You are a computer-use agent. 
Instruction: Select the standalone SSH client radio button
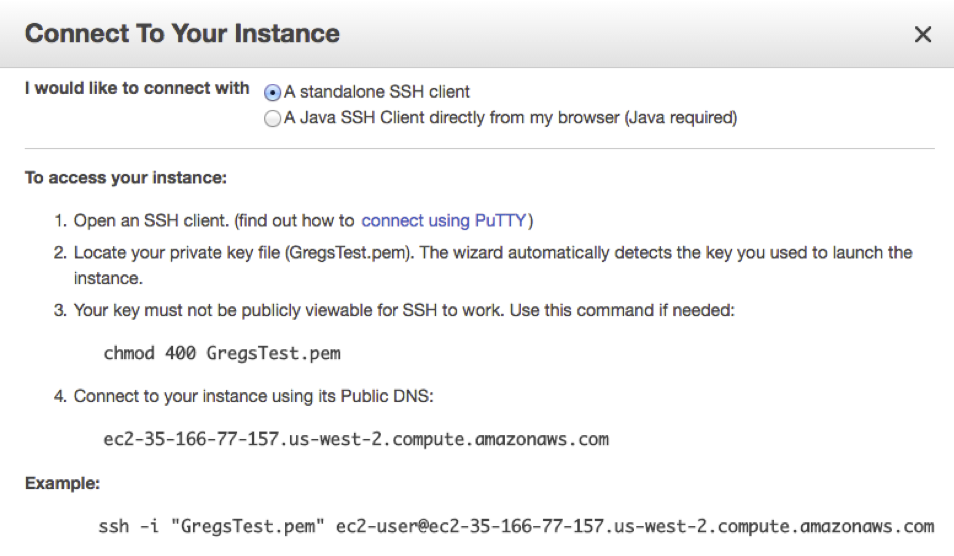pyautogui.click(x=273, y=92)
